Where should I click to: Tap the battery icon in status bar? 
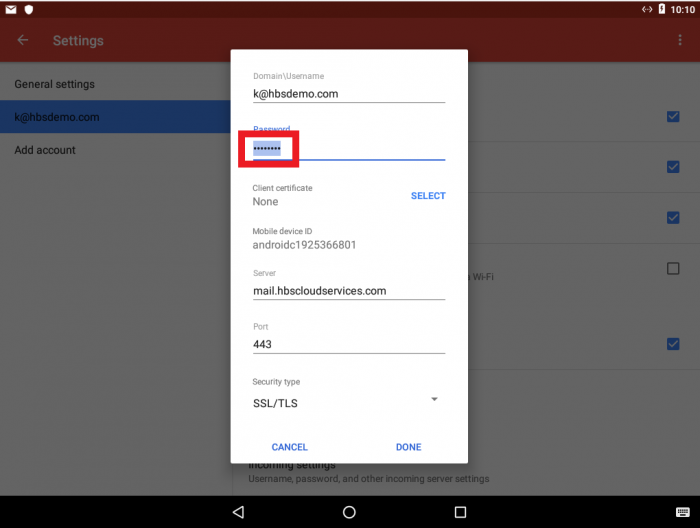click(662, 9)
